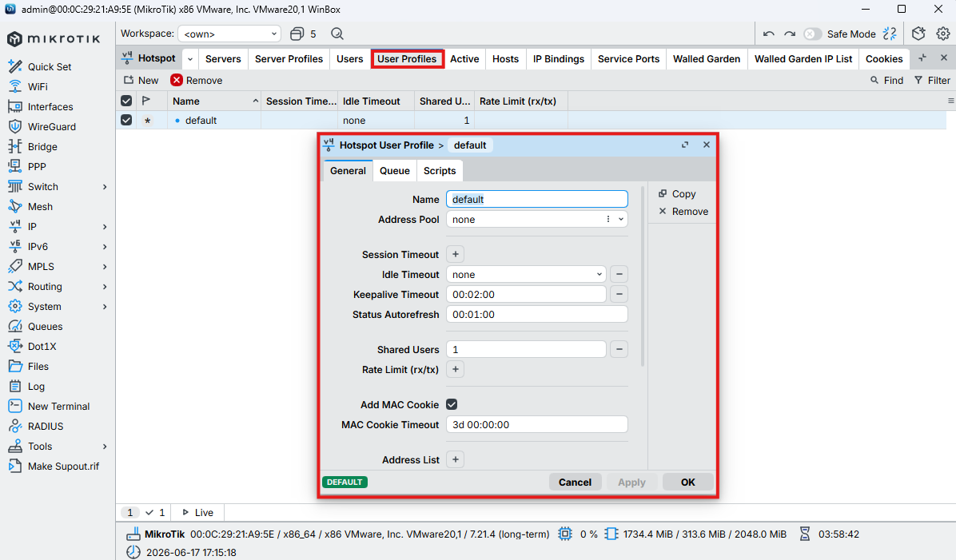956x560 pixels.
Task: Open the Queue tab in profile dialog
Action: (395, 171)
